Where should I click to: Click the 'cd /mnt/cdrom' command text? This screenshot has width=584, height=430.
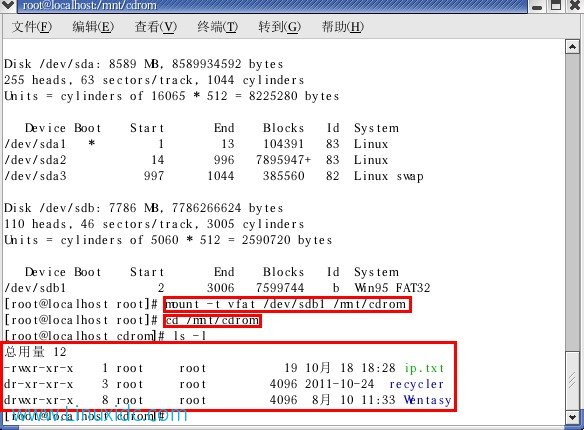pos(212,321)
